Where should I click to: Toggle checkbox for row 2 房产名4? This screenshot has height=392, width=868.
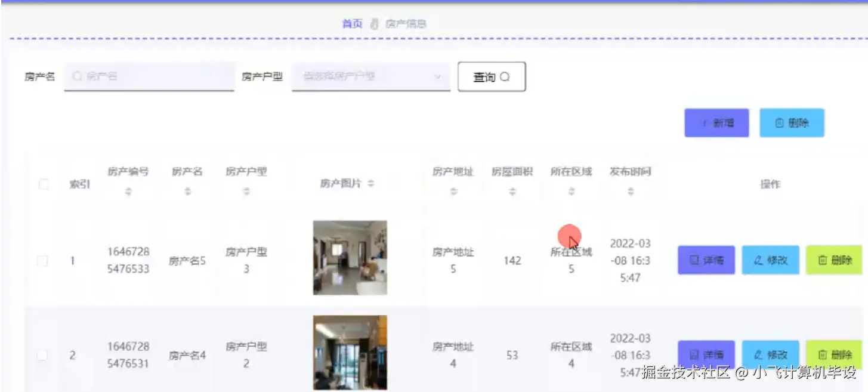coord(42,355)
